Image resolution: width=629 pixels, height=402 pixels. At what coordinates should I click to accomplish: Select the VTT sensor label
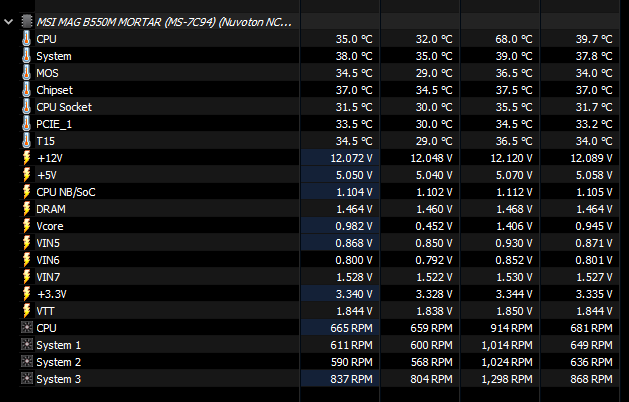point(45,311)
